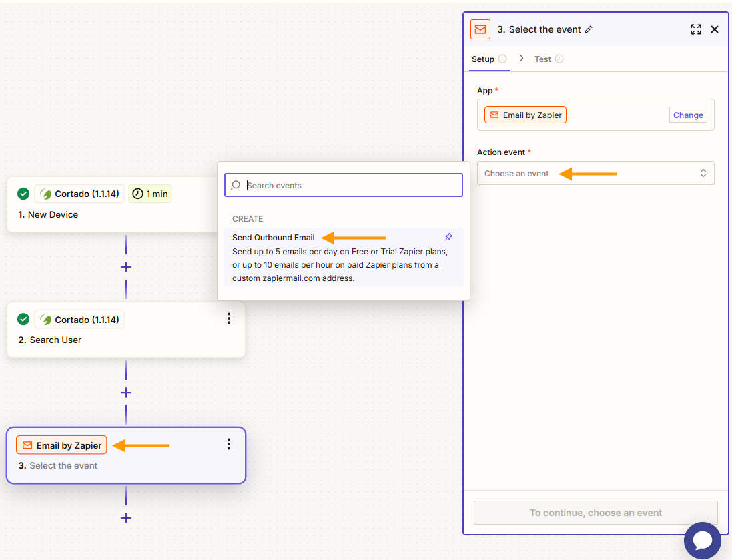Click the Change app button
732x560 pixels.
(688, 115)
